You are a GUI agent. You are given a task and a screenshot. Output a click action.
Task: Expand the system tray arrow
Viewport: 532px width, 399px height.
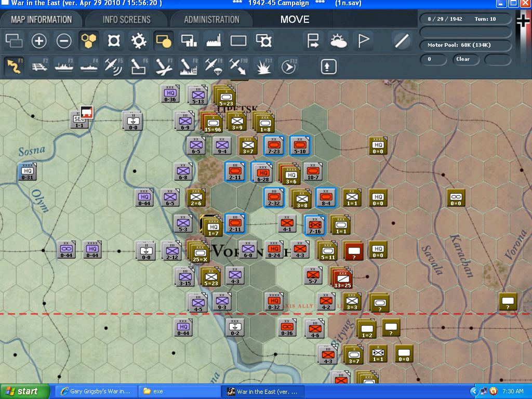click(474, 391)
